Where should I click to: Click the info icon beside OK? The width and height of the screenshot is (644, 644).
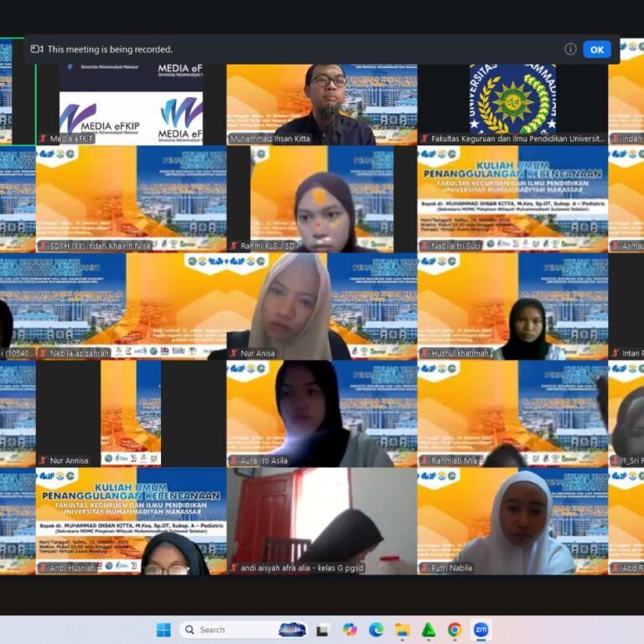click(x=570, y=49)
